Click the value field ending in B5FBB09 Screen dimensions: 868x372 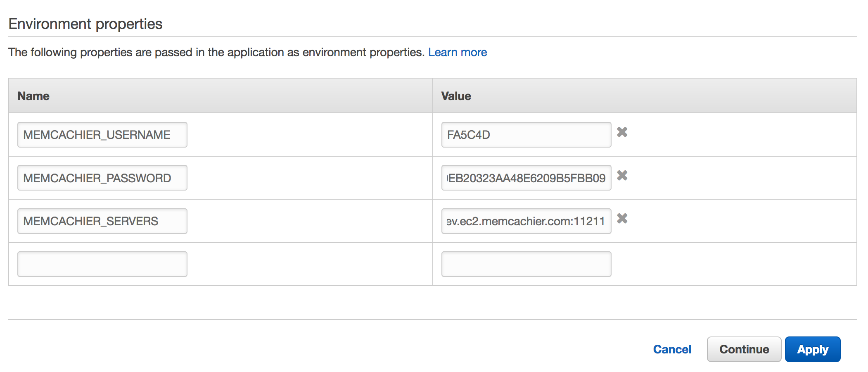pyautogui.click(x=526, y=177)
